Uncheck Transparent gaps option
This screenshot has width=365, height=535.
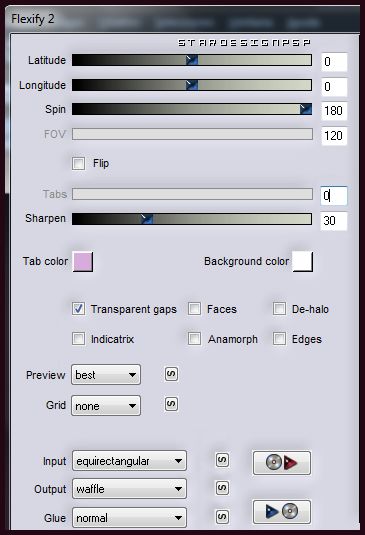[78, 309]
